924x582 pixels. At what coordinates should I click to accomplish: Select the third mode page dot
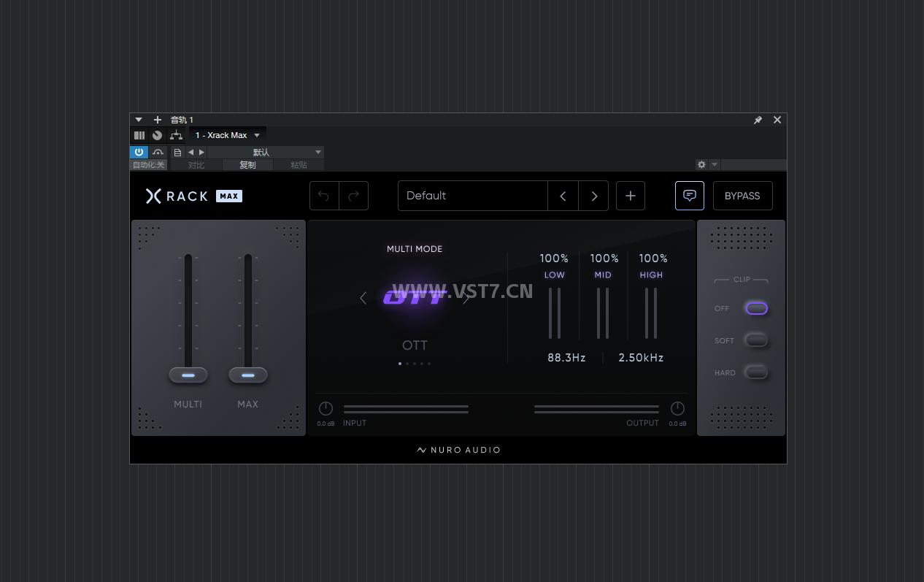415,363
